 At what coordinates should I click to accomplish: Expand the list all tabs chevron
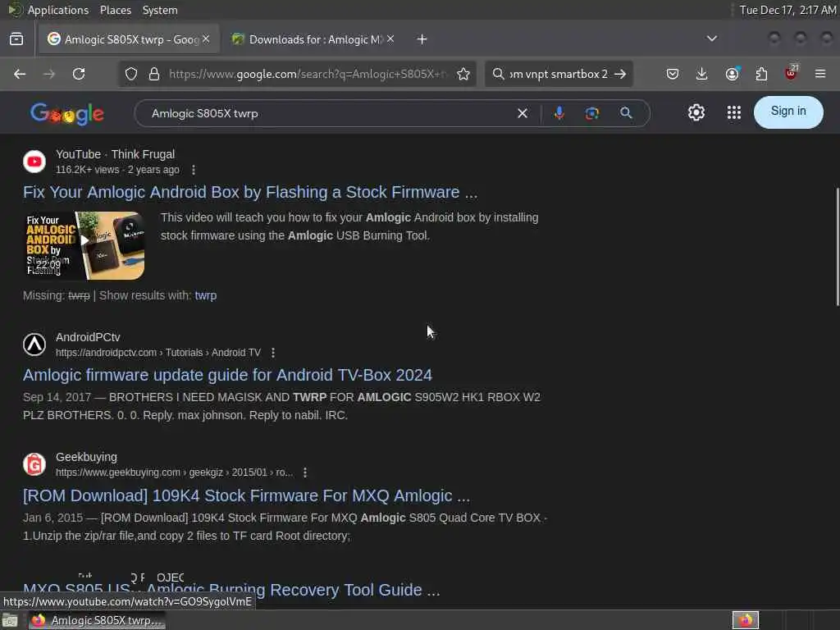pyautogui.click(x=711, y=39)
